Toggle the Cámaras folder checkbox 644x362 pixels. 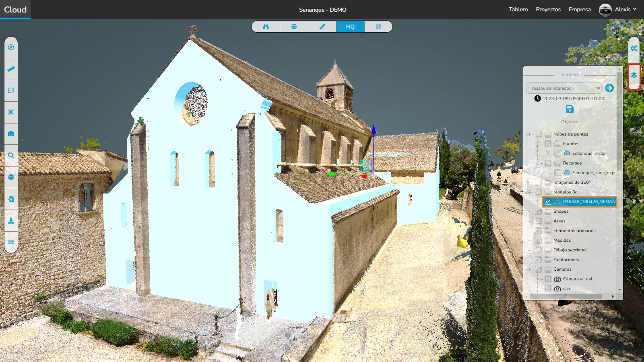tap(538, 269)
